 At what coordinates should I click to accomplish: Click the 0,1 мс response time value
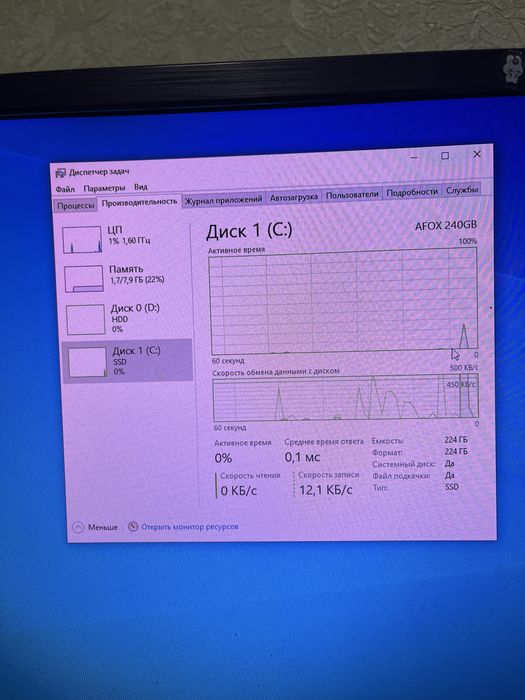click(302, 457)
